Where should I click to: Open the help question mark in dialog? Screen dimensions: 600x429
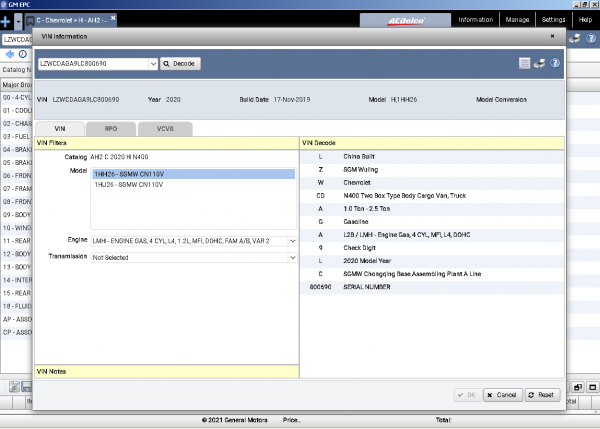pos(555,63)
